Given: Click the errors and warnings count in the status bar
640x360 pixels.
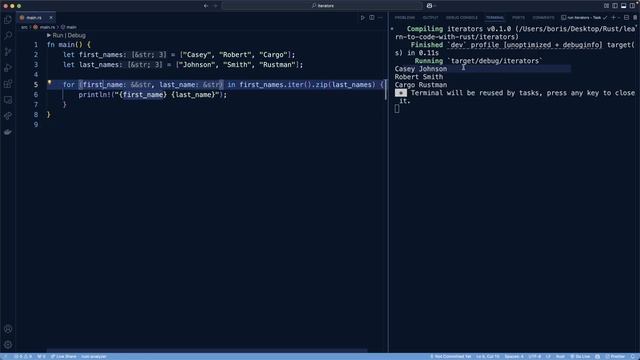Looking at the screenshot, I should coord(23,356).
